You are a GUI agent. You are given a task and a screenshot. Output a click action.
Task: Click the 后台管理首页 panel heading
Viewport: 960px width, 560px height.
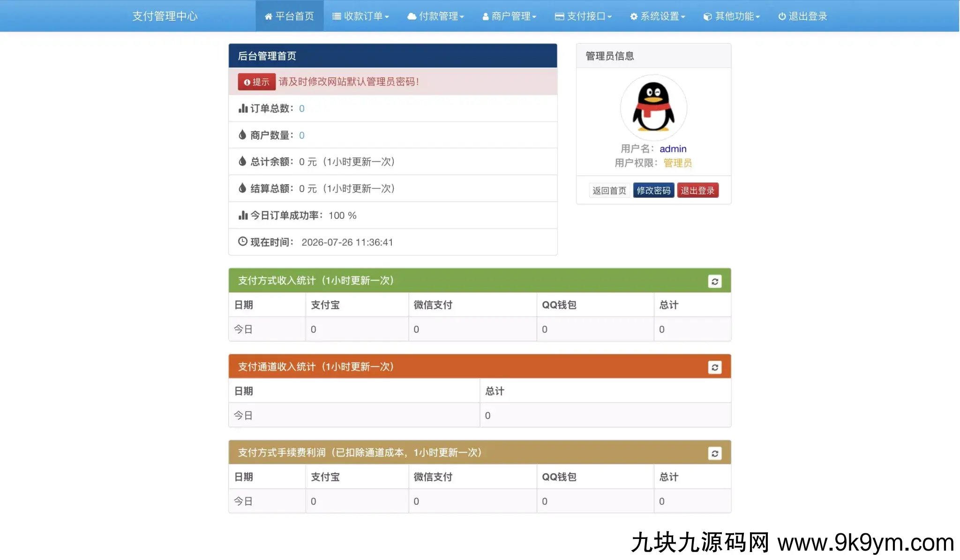(393, 56)
